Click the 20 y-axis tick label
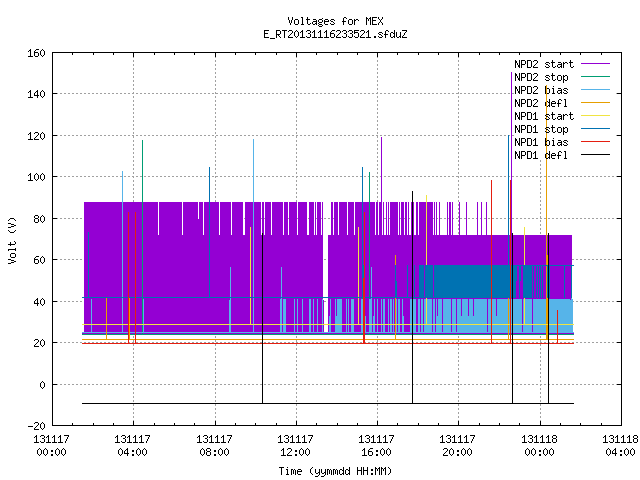The height and width of the screenshot is (480, 640). click(39, 343)
